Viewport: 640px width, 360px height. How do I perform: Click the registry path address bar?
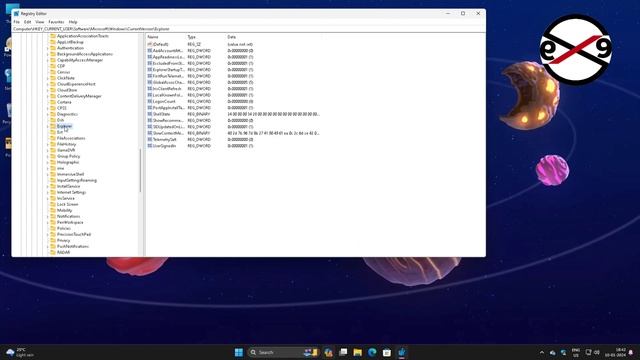(x=249, y=29)
